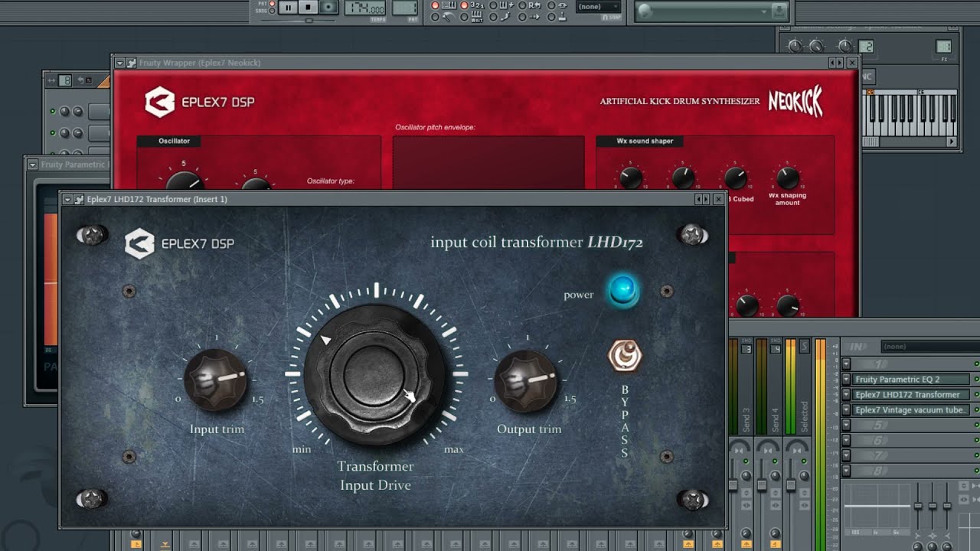Click the Input trim knob
Screen dimensions: 980x551
point(216,380)
